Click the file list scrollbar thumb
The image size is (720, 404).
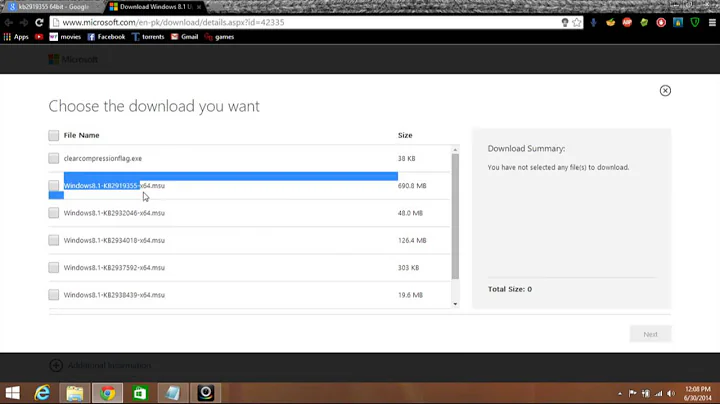tap(455, 216)
